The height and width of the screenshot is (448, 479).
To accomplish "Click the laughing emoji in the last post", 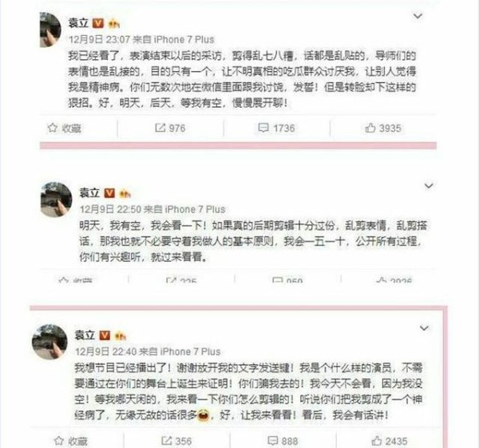I will (x=203, y=415).
